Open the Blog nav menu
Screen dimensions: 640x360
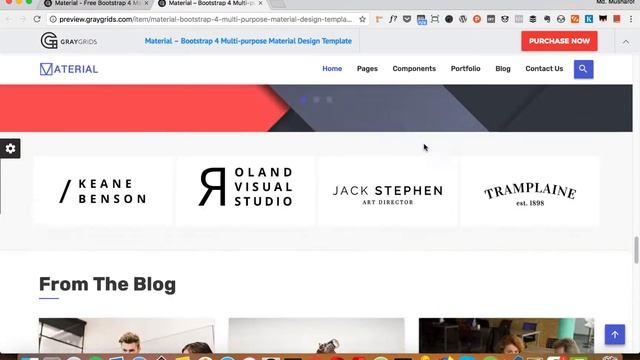[x=503, y=69]
